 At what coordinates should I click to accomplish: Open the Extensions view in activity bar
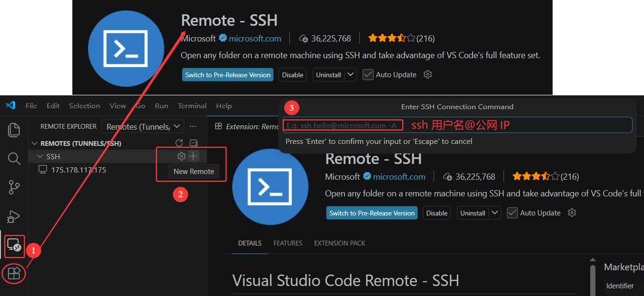click(x=14, y=274)
